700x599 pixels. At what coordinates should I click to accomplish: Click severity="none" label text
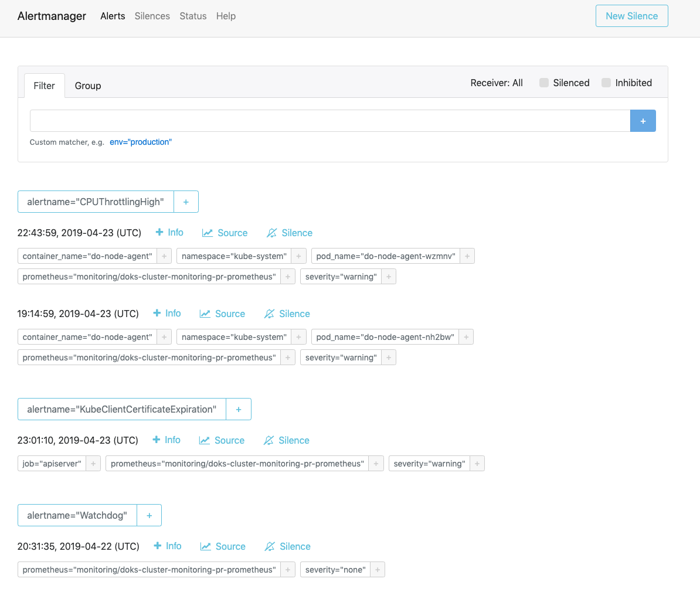point(335,570)
